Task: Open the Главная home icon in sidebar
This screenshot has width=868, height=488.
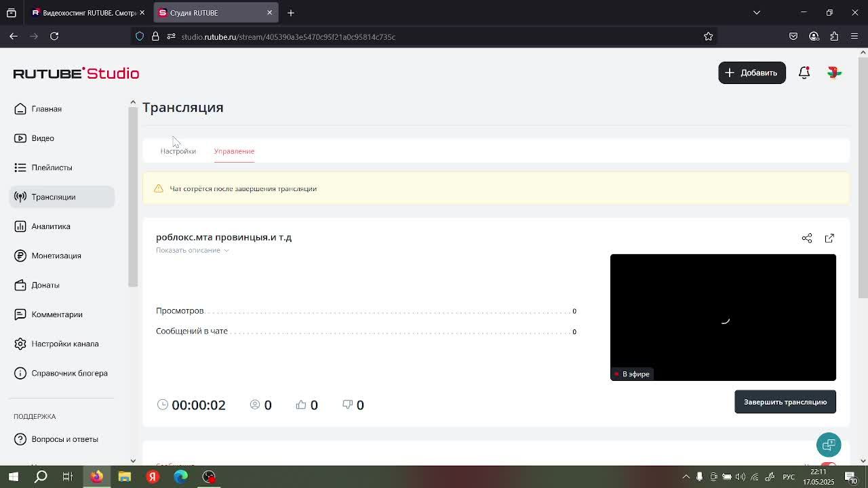Action: (x=20, y=109)
